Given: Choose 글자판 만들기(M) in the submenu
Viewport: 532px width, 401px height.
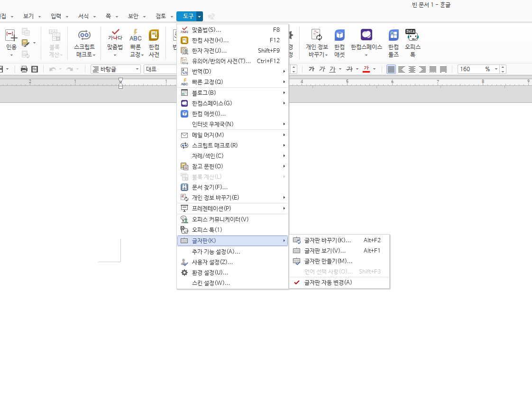Looking at the screenshot, I should [x=339, y=261].
